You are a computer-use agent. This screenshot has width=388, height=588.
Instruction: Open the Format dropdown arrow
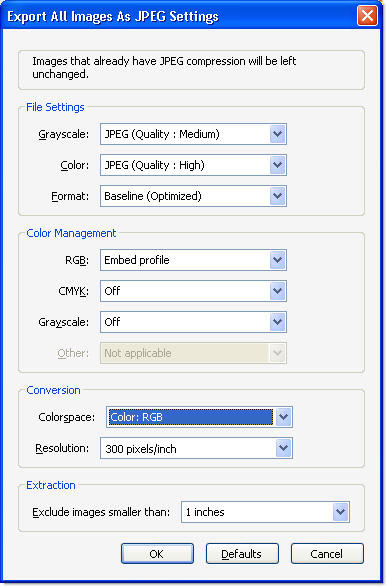click(x=277, y=196)
